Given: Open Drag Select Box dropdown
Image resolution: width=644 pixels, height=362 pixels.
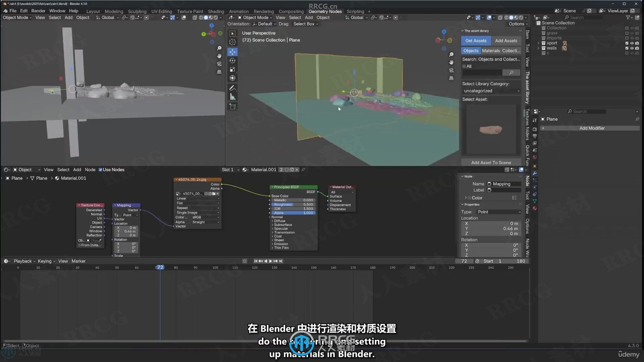Looking at the screenshot, I should point(306,24).
